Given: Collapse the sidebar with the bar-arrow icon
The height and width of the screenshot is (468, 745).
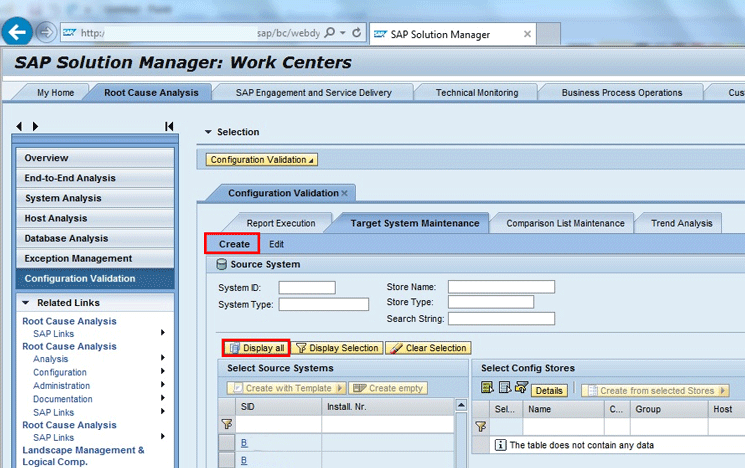Looking at the screenshot, I should coord(169,126).
